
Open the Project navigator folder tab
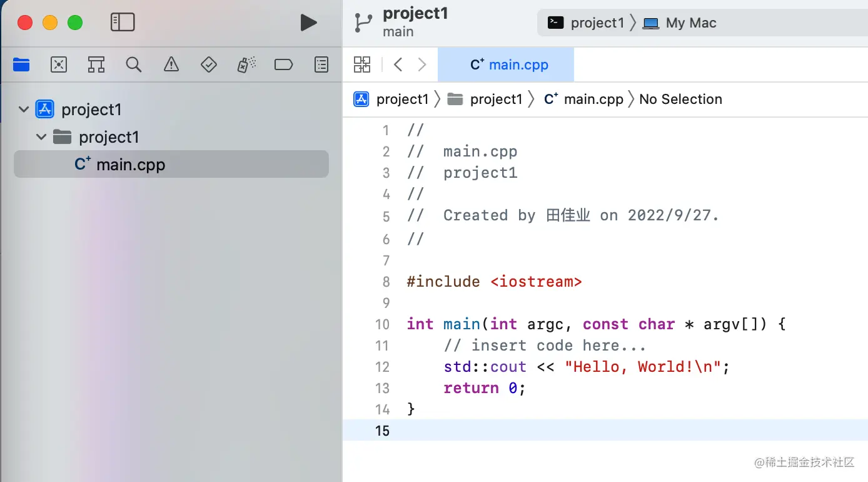pos(21,64)
